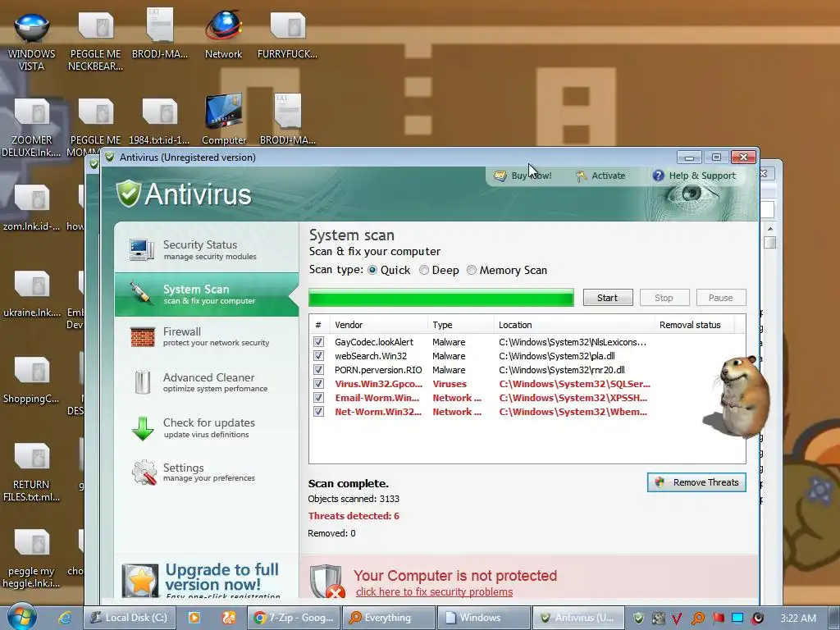Viewport: 840px width, 630px height.
Task: Switch to the Everything taskbar window
Action: [x=388, y=618]
